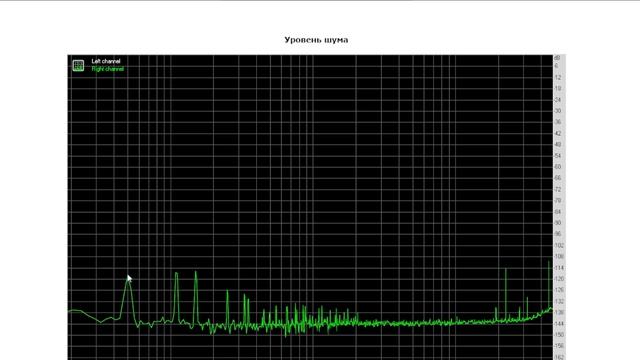Viewport: 640px width, 360px height.
Task: Click the "-96" dB axis label
Action: click(x=558, y=234)
